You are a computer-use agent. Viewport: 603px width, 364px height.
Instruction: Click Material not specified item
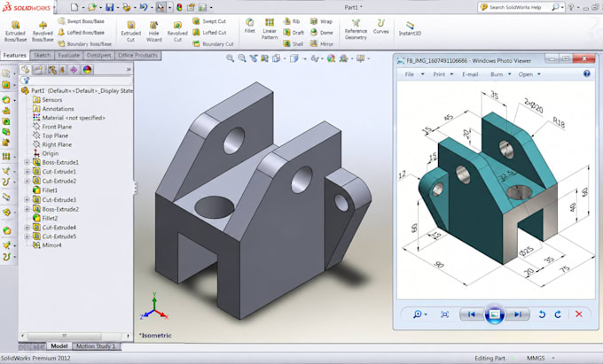pyautogui.click(x=69, y=118)
